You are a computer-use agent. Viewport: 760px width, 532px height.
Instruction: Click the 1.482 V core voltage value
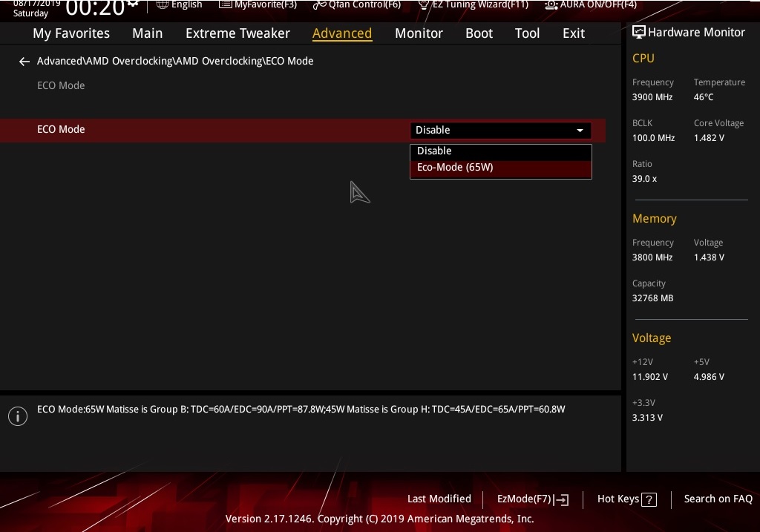[709, 138]
